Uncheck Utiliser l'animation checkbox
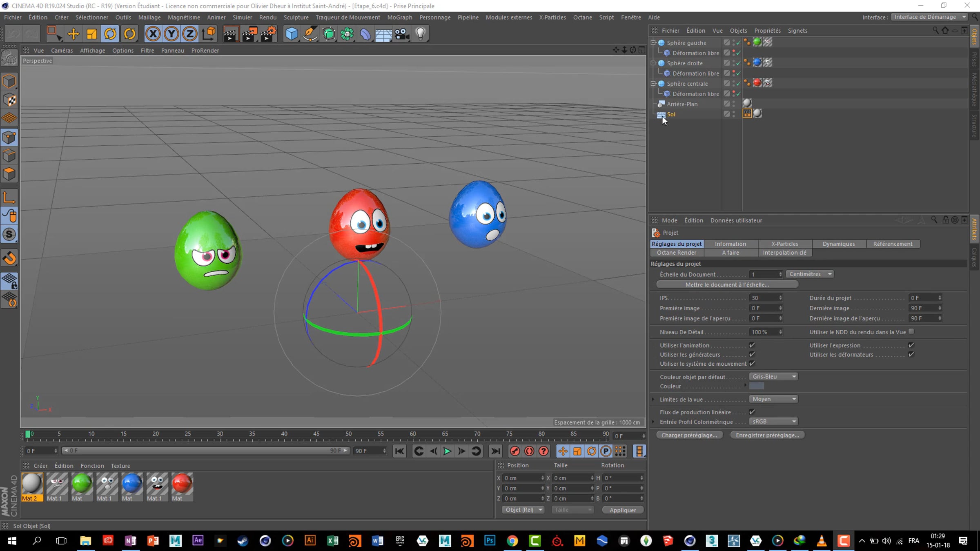This screenshot has width=980, height=551. (x=752, y=345)
